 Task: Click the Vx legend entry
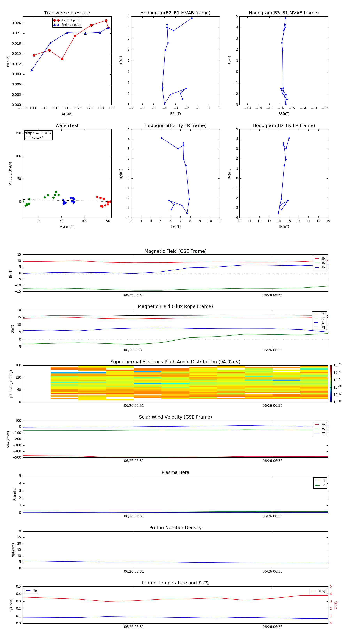point(320,424)
